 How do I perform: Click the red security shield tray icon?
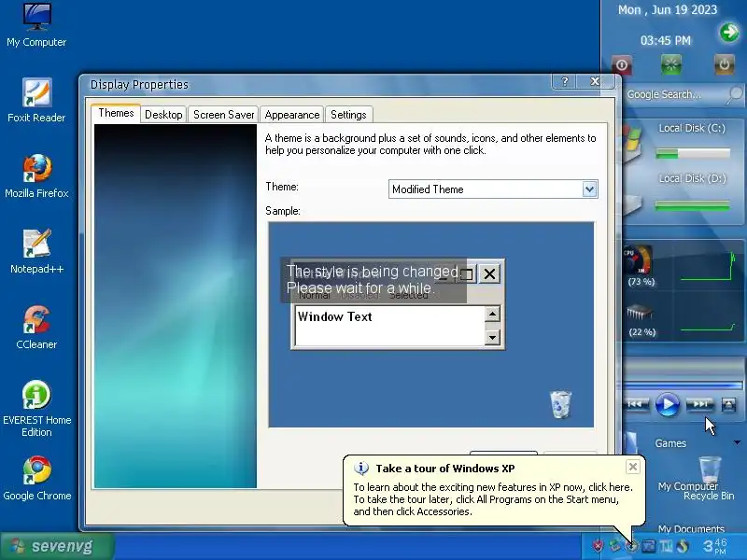point(598,546)
